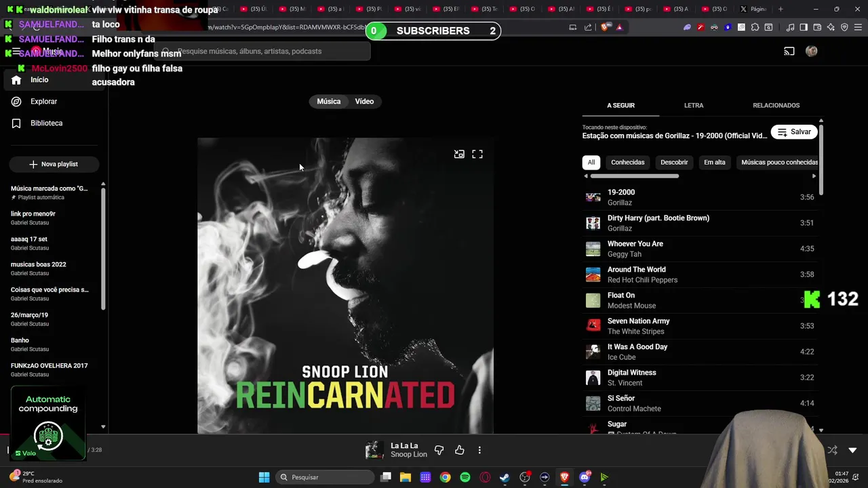868x488 pixels.
Task: Open the browser extensions puzzle icon
Action: (x=755, y=27)
